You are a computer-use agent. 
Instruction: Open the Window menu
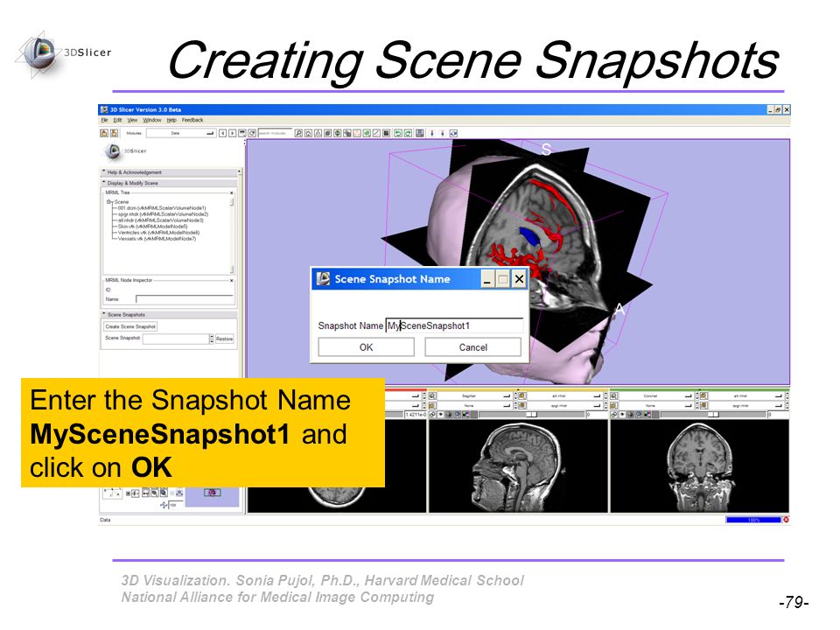(x=152, y=120)
